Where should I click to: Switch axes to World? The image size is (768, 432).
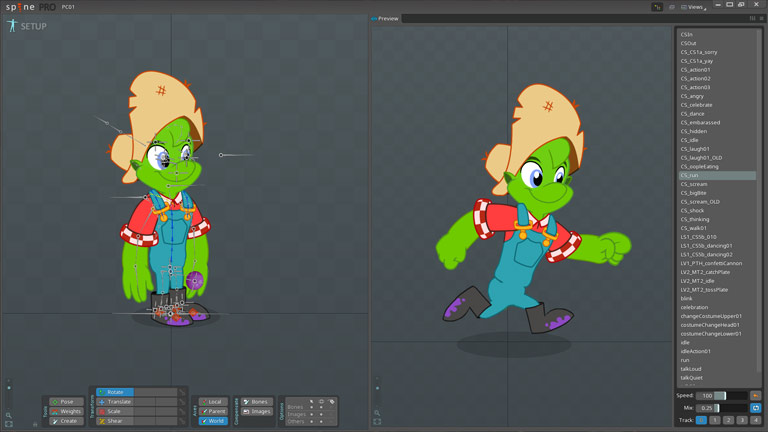213,421
